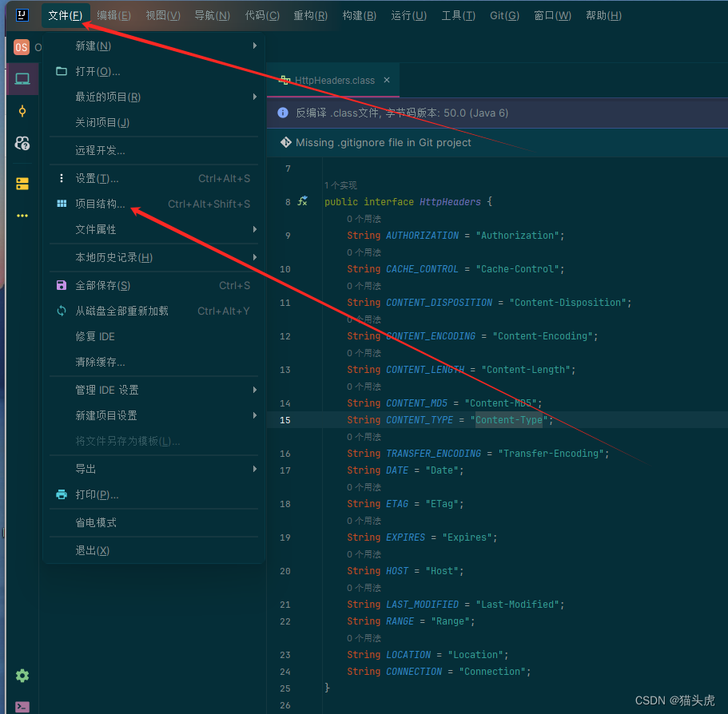Open the 导航(N) menu
728x714 pixels.
pyautogui.click(x=212, y=15)
